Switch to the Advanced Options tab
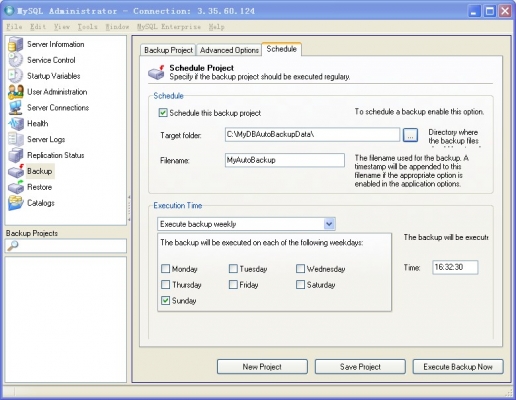Image resolution: width=516 pixels, height=400 pixels. 229,50
